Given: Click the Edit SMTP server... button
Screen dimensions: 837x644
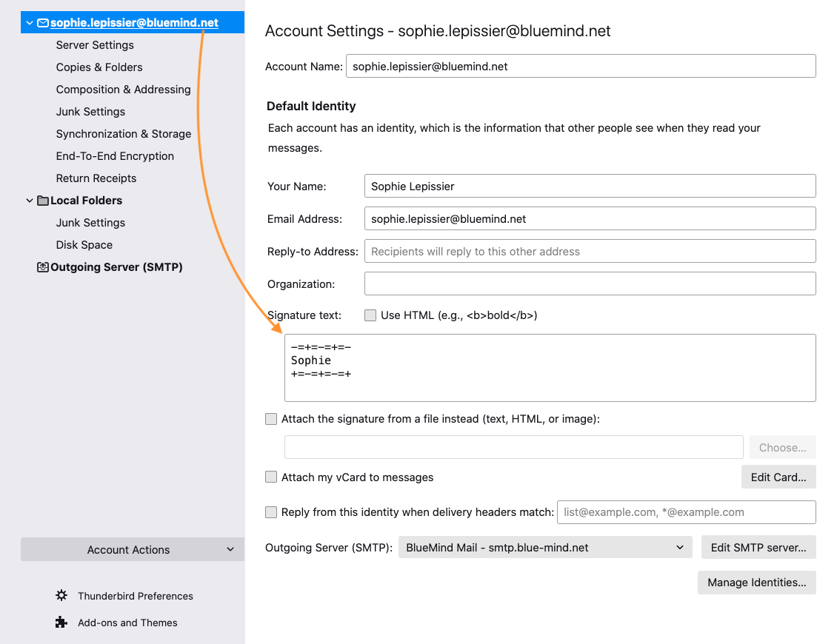Looking at the screenshot, I should pos(758,548).
